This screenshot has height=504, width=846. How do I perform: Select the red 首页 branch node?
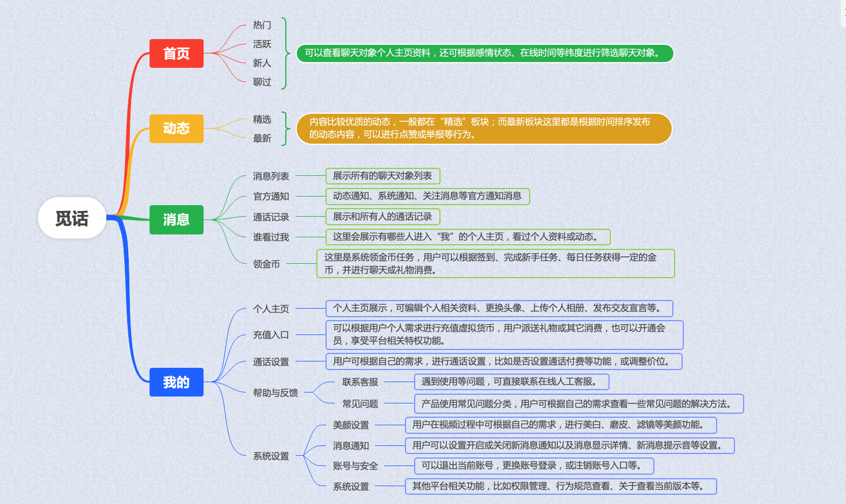(176, 53)
